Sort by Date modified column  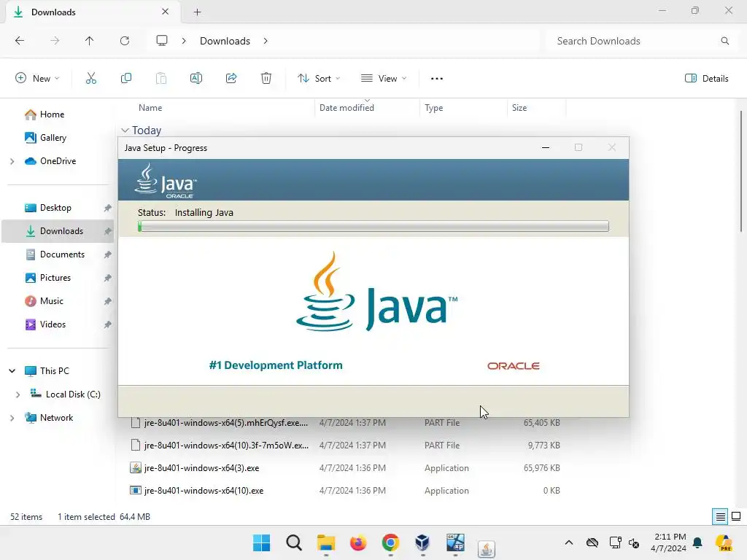click(347, 108)
